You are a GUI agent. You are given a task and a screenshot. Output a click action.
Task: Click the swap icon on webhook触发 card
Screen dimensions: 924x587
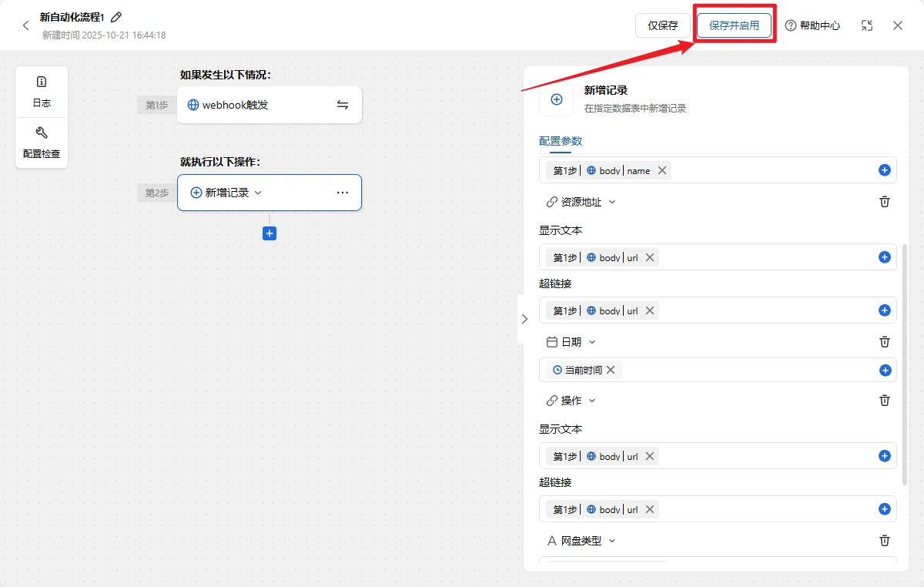coord(343,105)
